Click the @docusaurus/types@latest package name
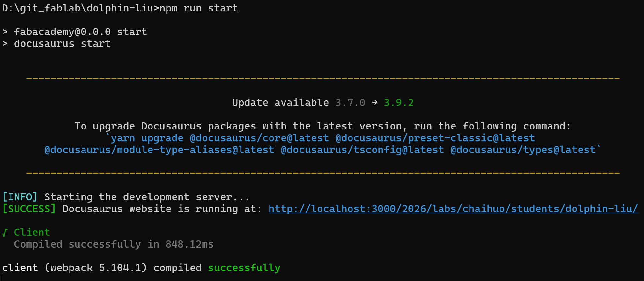This screenshot has width=644, height=281. [523, 150]
